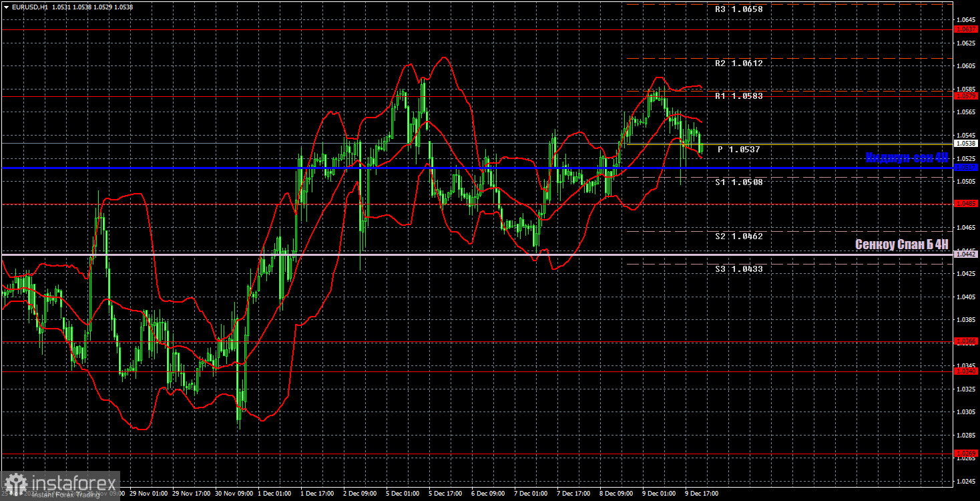
Task: Click the 1.0505 price axis label
Action: [966, 182]
